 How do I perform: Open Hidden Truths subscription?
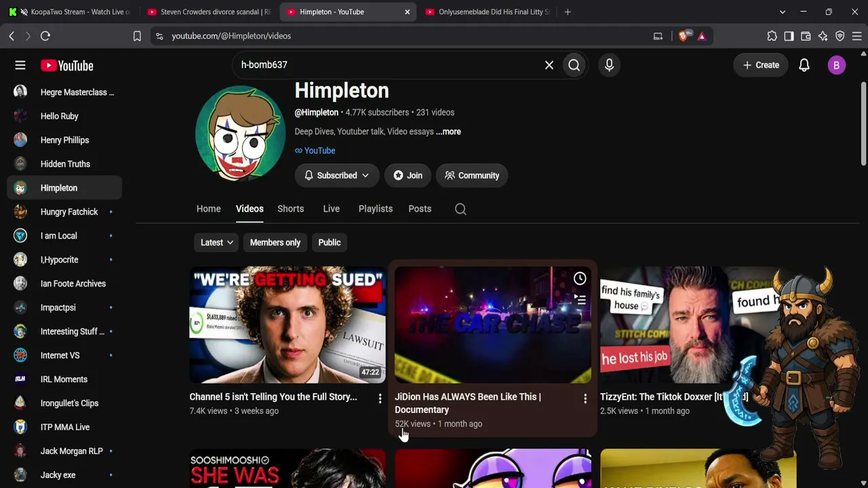(x=64, y=164)
